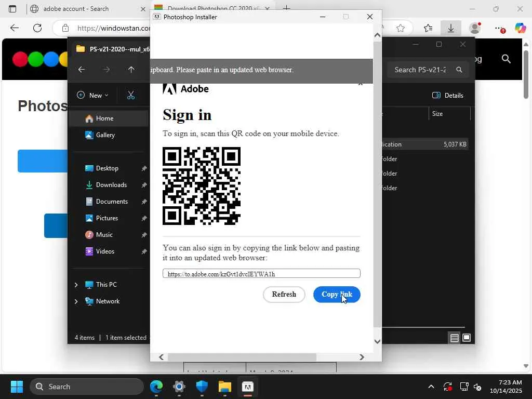The width and height of the screenshot is (532, 399).
Task: Open File Explorer from taskbar
Action: click(x=224, y=387)
